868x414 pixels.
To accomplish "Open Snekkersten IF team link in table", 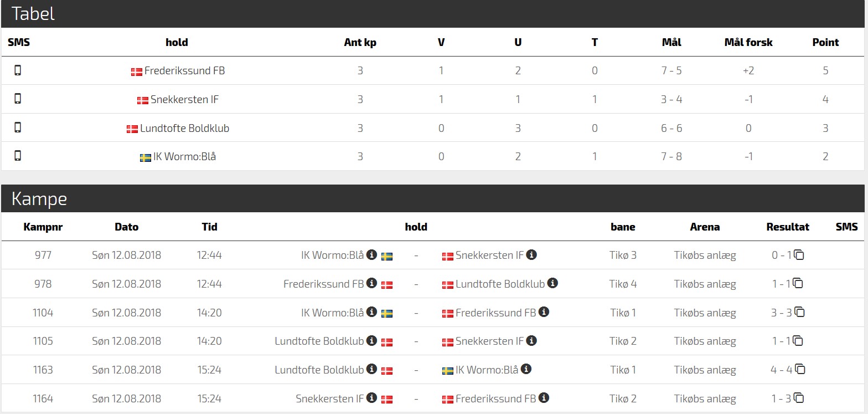I will point(184,100).
